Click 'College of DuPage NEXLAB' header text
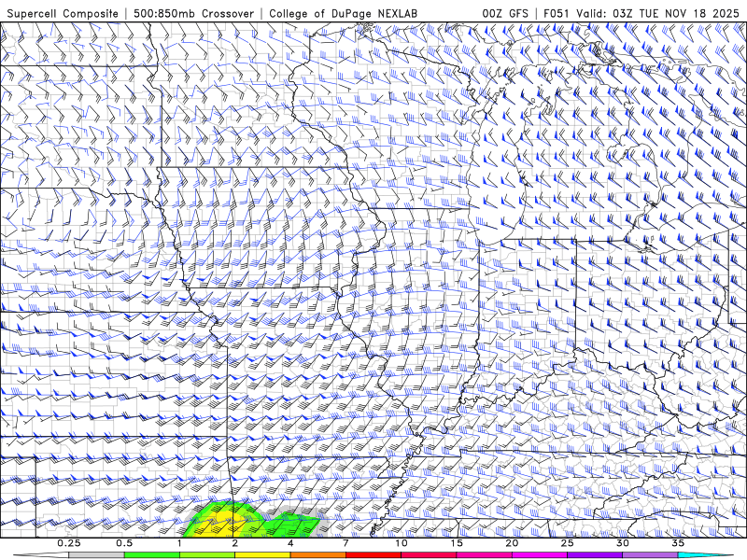Screen dimensions: 747x560 (x=343, y=13)
